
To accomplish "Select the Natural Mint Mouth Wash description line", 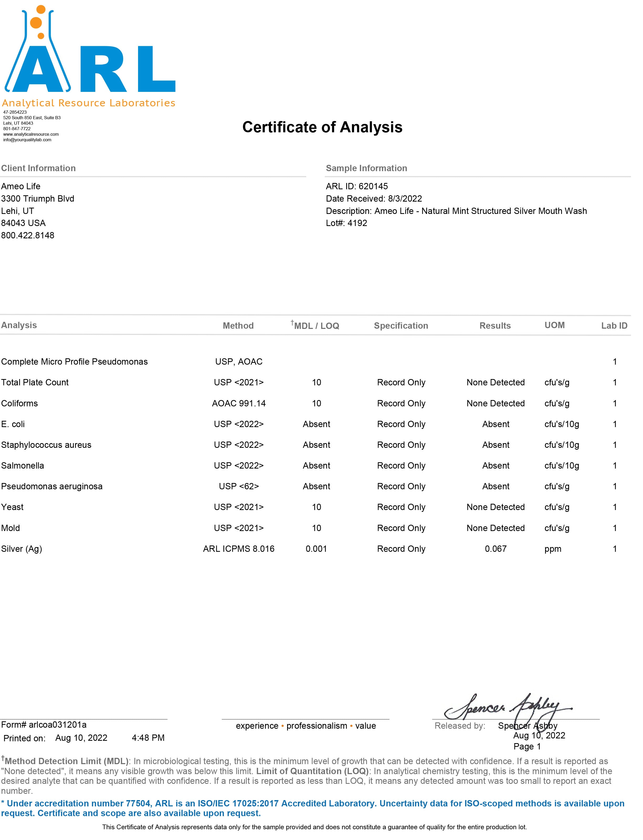I will (x=456, y=211).
